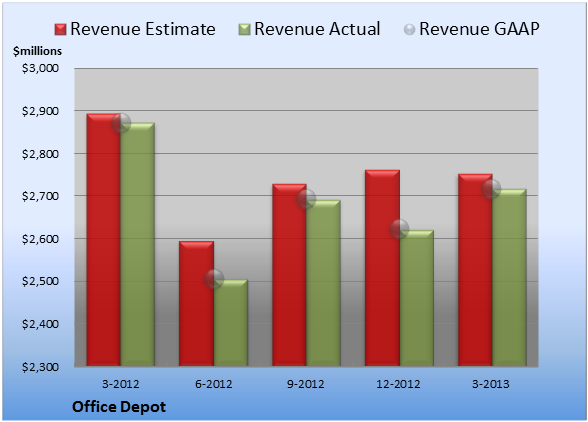Click the $2,700 axis value
The width and height of the screenshot is (588, 422).
click(x=40, y=196)
